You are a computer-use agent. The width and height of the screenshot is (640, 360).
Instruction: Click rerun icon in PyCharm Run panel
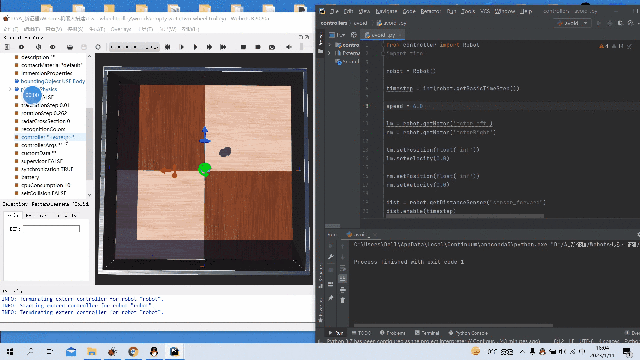pyautogui.click(x=331, y=246)
